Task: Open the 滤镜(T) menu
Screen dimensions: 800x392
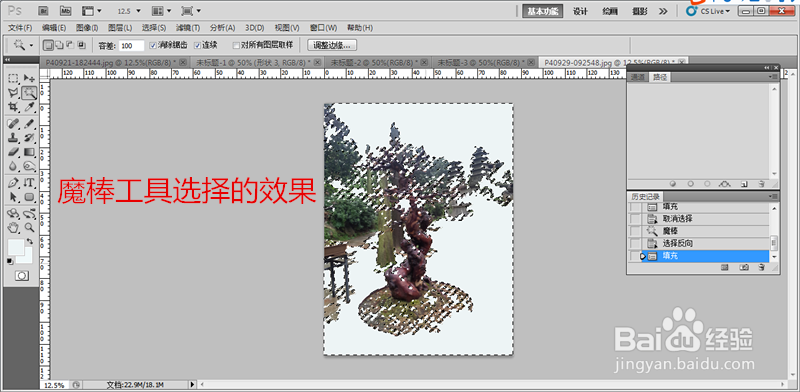Action: [x=188, y=28]
